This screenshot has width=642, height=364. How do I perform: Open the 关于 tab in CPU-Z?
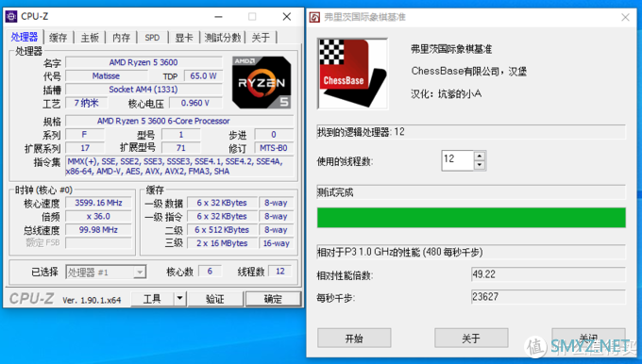261,38
